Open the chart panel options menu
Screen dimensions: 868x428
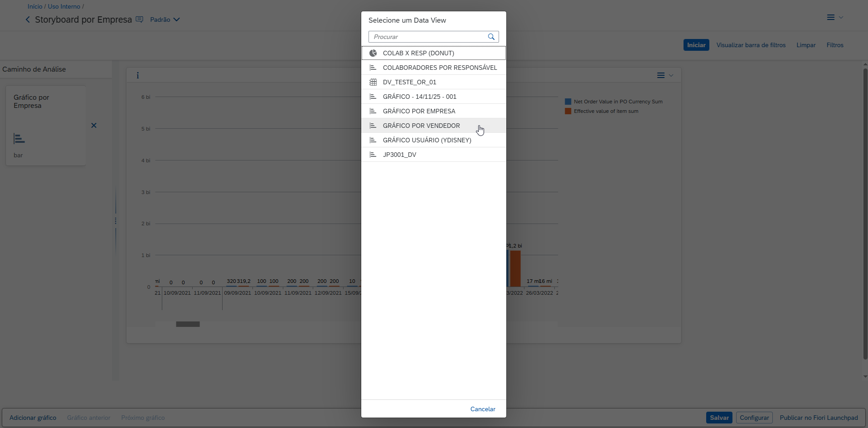pyautogui.click(x=664, y=76)
